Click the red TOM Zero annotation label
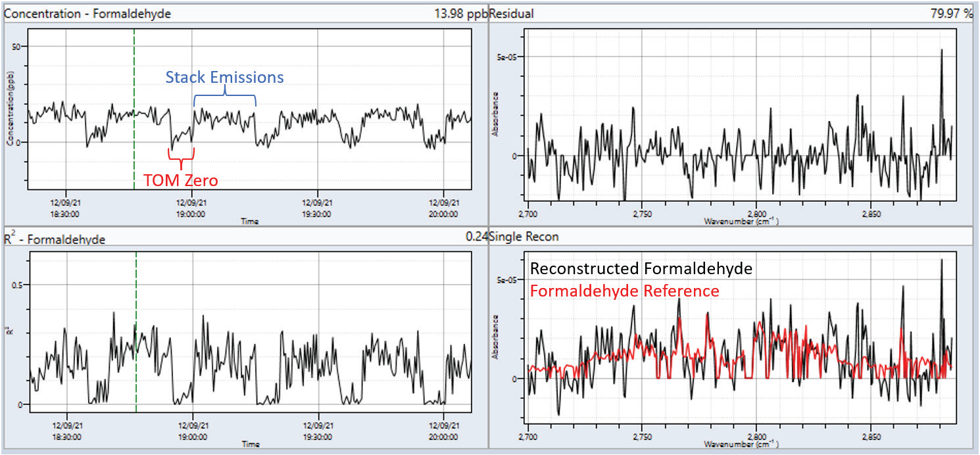The width and height of the screenshot is (980, 455). coord(180,180)
